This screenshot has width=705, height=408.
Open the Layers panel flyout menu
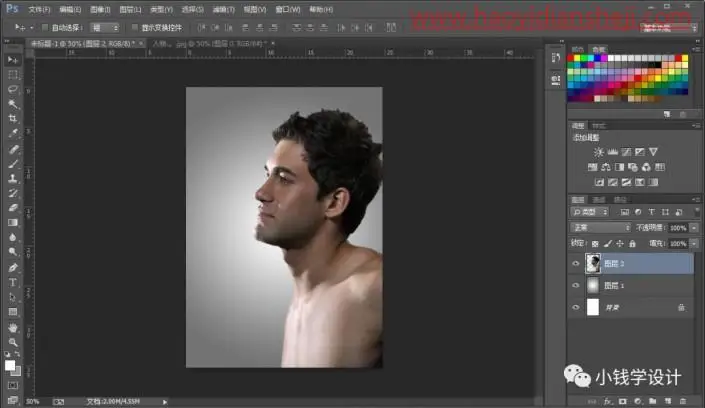point(696,200)
